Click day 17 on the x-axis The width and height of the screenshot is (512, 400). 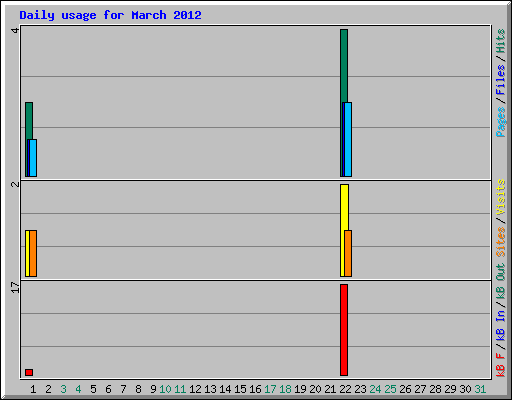(270, 389)
